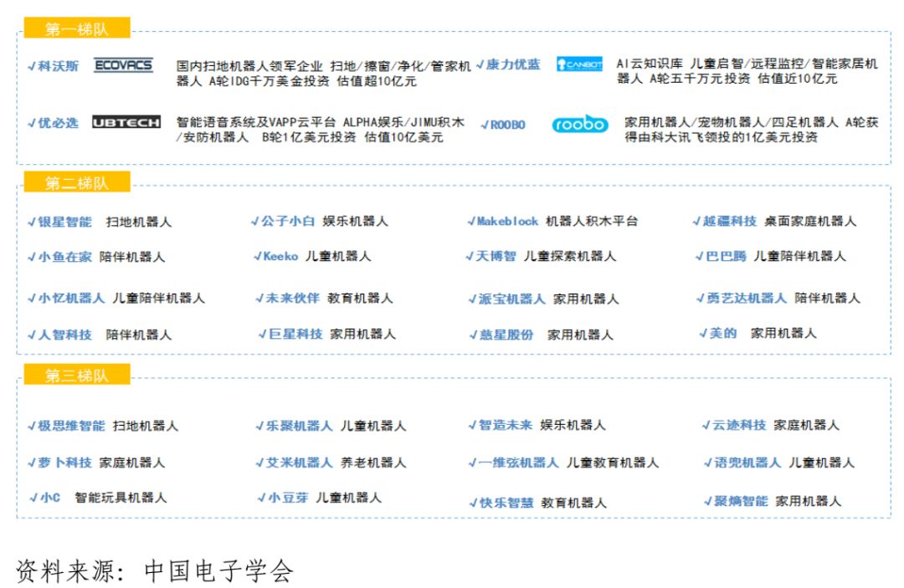Click the CANBOT logo
This screenshot has height=588, width=904.
pos(579,64)
